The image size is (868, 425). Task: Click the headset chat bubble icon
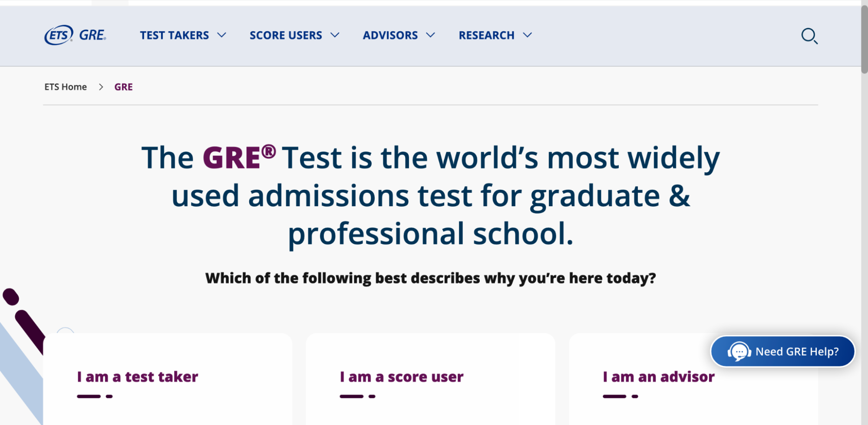739,351
